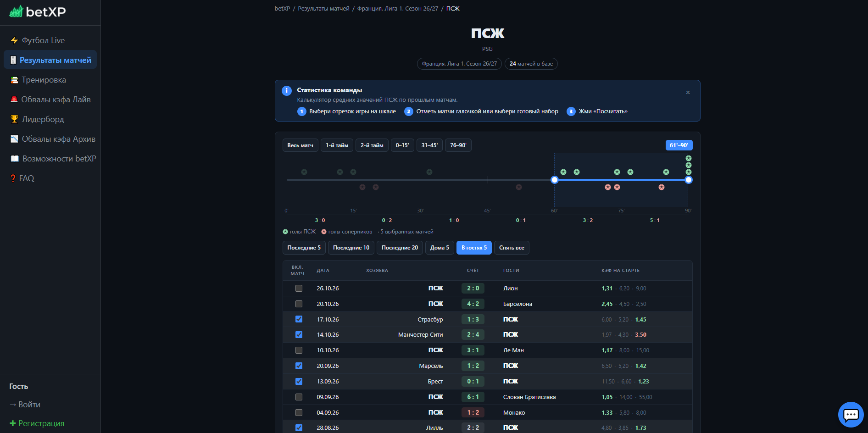Viewport: 868px width, 433px height.
Task: Choose the 31–45' interval button
Action: pyautogui.click(x=429, y=145)
